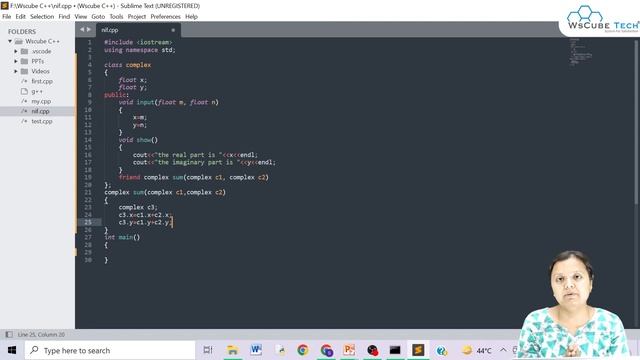Close the nif.cpp tab via its unsaved dot
This screenshot has height=360, width=640.
coord(173,30)
